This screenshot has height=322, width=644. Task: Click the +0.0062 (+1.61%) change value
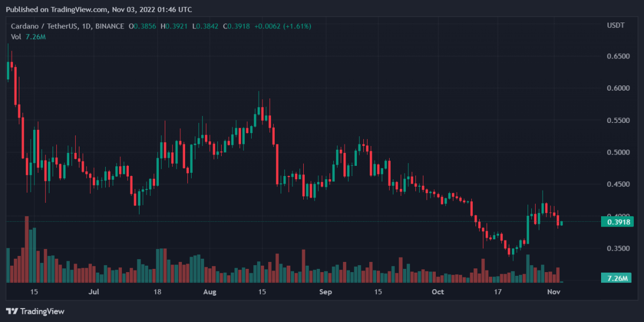tap(282, 26)
